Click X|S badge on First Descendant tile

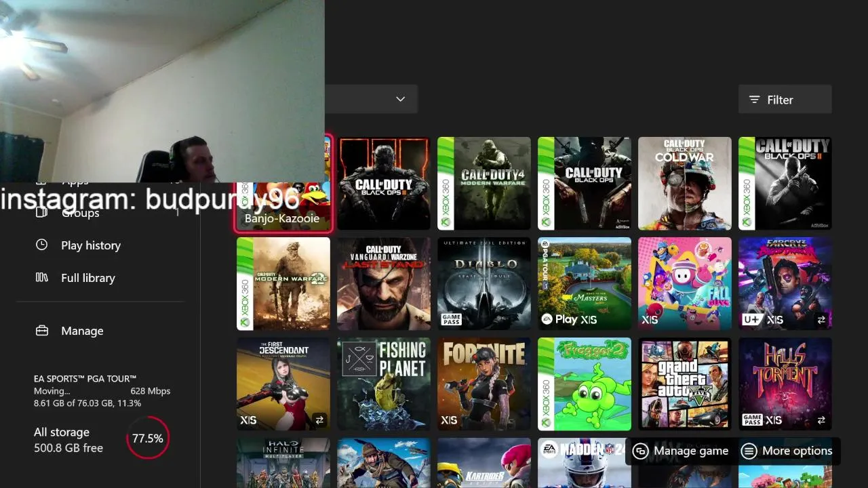pos(248,420)
